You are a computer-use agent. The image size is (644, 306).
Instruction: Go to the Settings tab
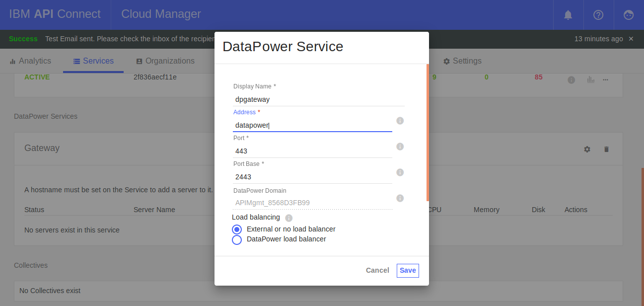click(x=462, y=61)
